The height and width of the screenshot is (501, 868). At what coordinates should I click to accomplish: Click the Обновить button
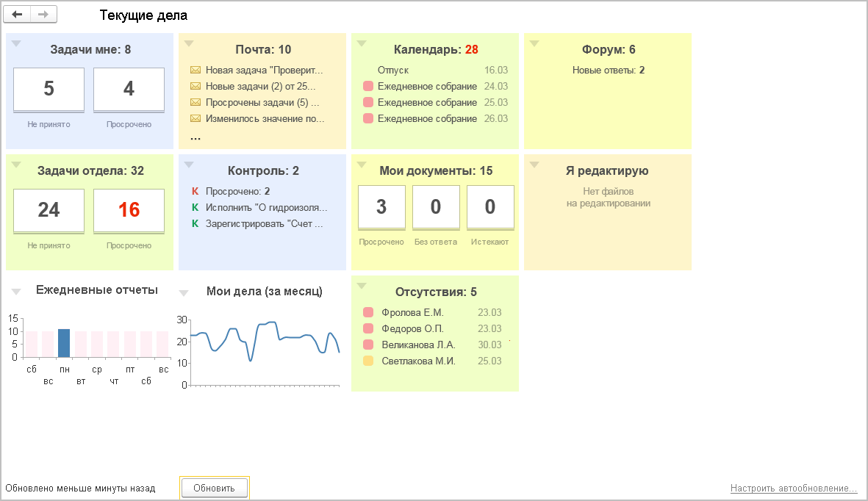(x=214, y=489)
